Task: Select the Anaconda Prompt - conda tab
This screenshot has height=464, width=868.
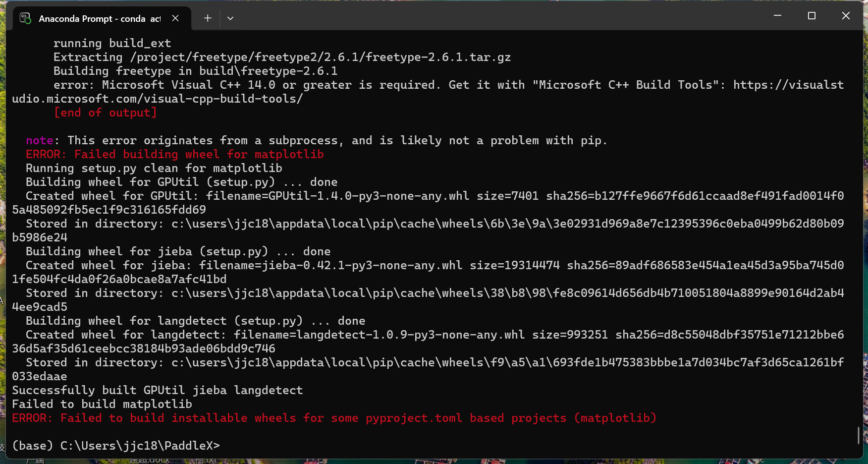Action: click(99, 19)
